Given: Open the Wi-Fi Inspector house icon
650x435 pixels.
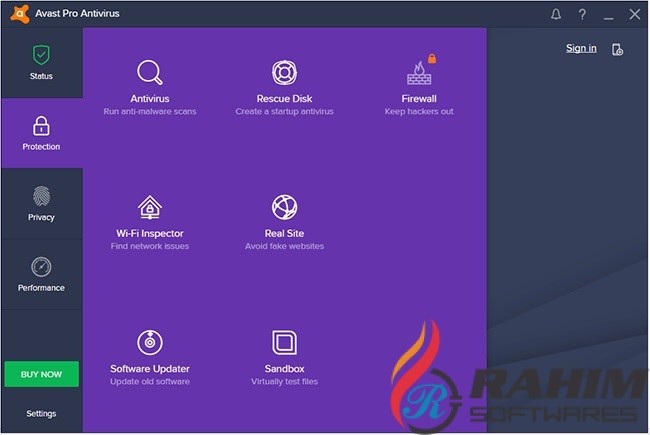Looking at the screenshot, I should coord(150,207).
